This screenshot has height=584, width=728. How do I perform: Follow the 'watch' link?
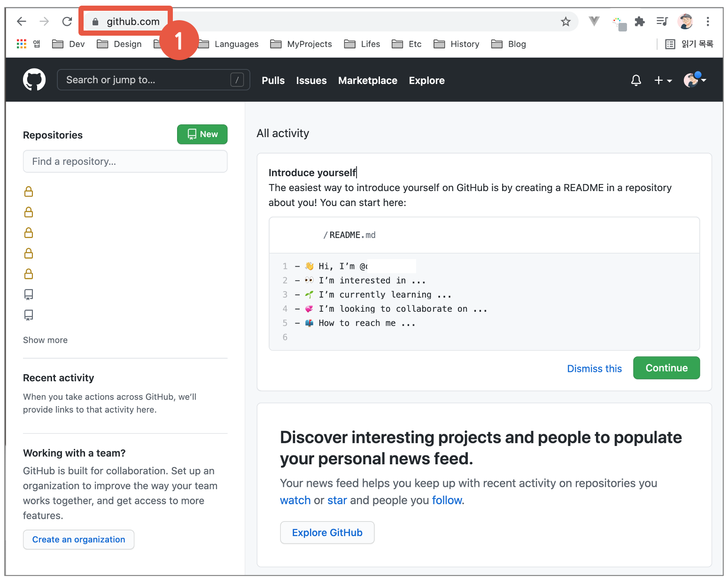(x=295, y=500)
